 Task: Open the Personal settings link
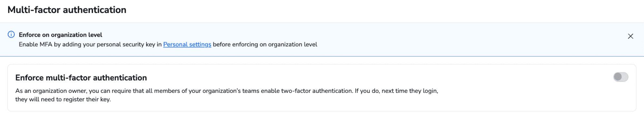coord(187,44)
